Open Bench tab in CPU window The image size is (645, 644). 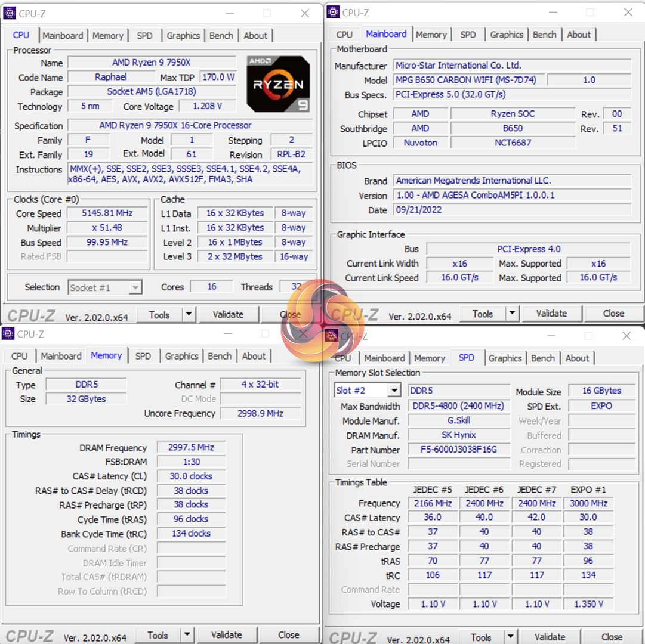221,35
